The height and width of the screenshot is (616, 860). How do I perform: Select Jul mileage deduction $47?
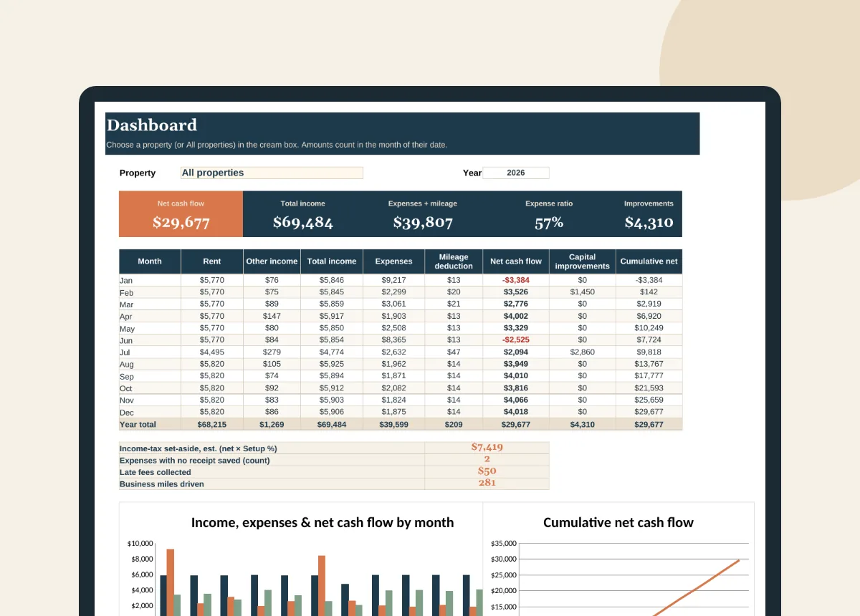(x=454, y=352)
